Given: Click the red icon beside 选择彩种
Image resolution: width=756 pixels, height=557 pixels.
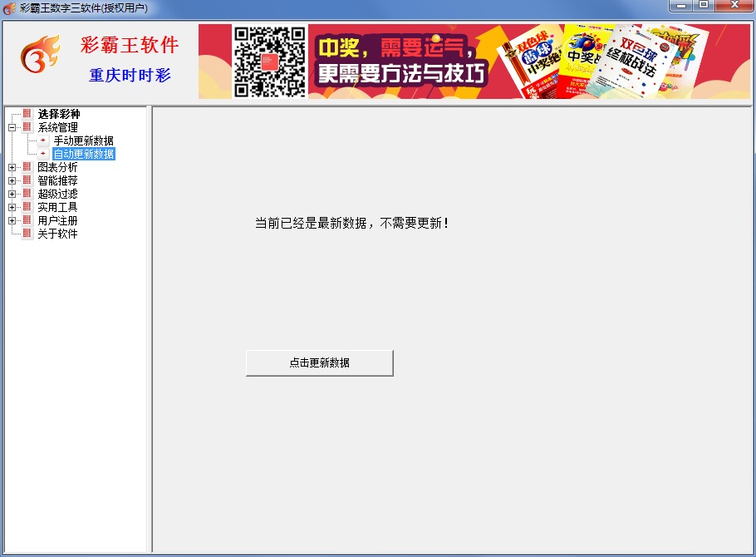Looking at the screenshot, I should click(27, 114).
